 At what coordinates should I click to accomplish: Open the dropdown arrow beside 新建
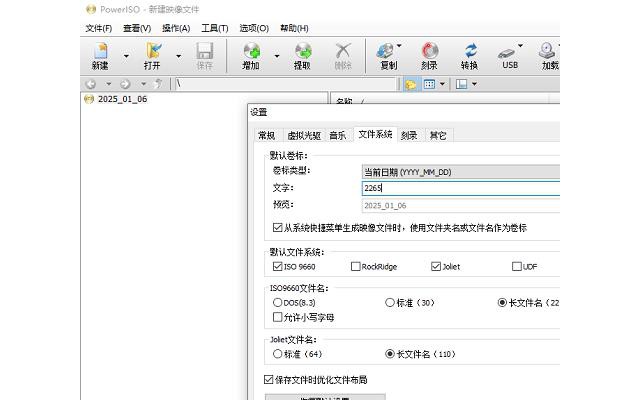point(126,56)
